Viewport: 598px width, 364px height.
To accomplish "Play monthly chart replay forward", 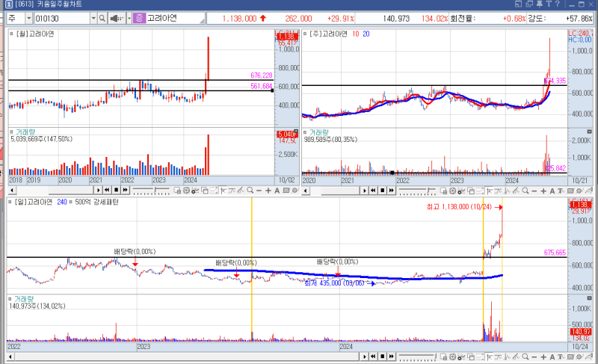I will click(98, 190).
